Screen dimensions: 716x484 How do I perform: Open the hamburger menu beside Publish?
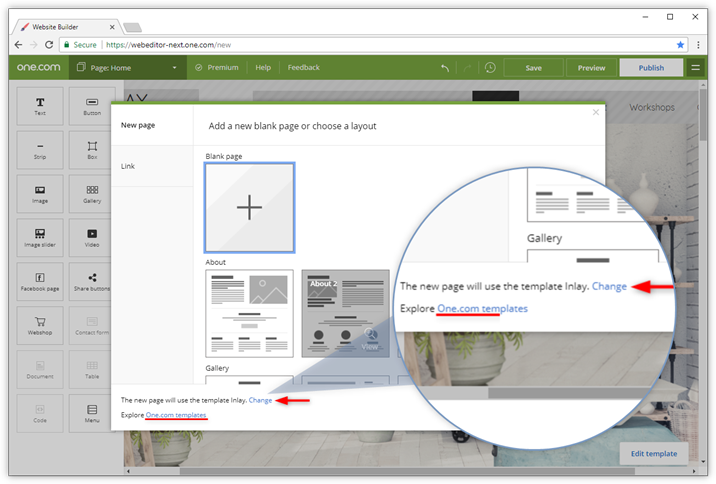(696, 68)
